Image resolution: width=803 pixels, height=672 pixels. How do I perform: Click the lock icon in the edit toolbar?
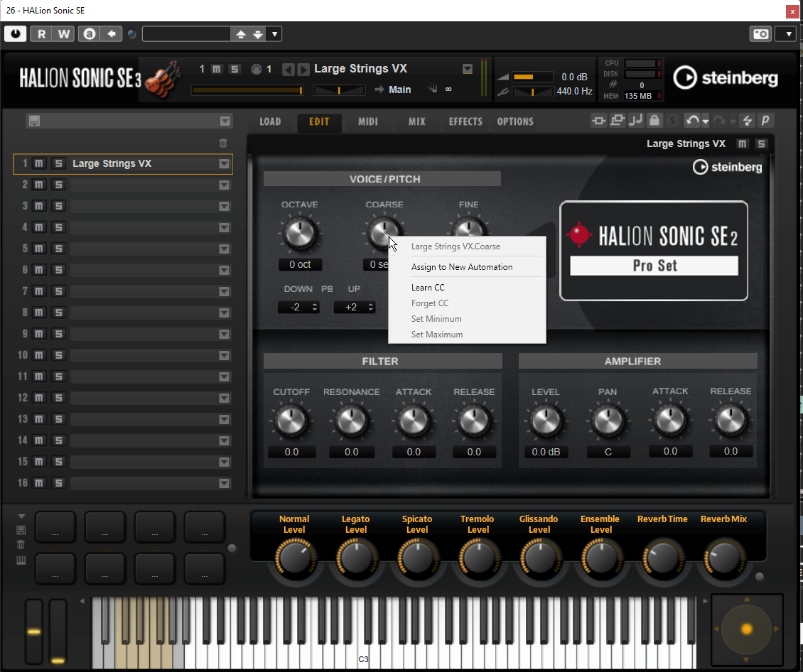[654, 120]
